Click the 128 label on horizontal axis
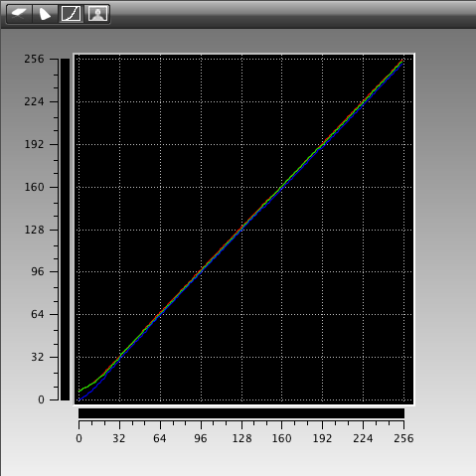The width and height of the screenshot is (476, 476). (241, 438)
